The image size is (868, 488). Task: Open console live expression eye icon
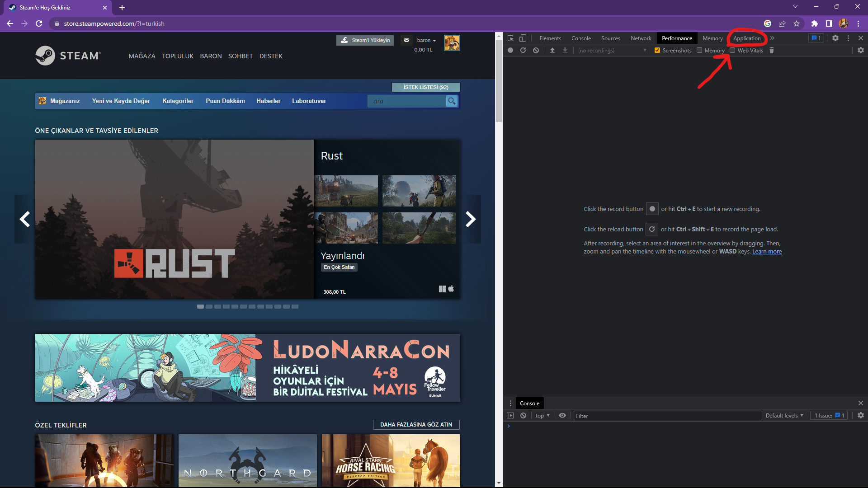(x=562, y=416)
